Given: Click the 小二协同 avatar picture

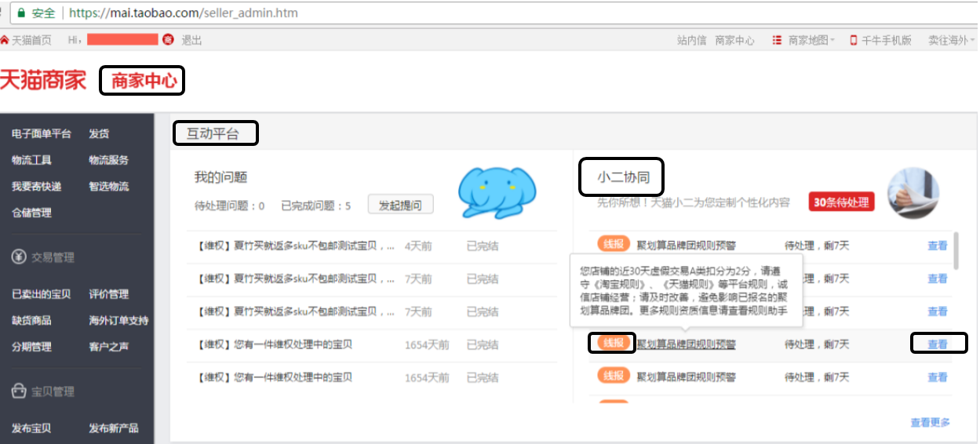Looking at the screenshot, I should (x=913, y=193).
